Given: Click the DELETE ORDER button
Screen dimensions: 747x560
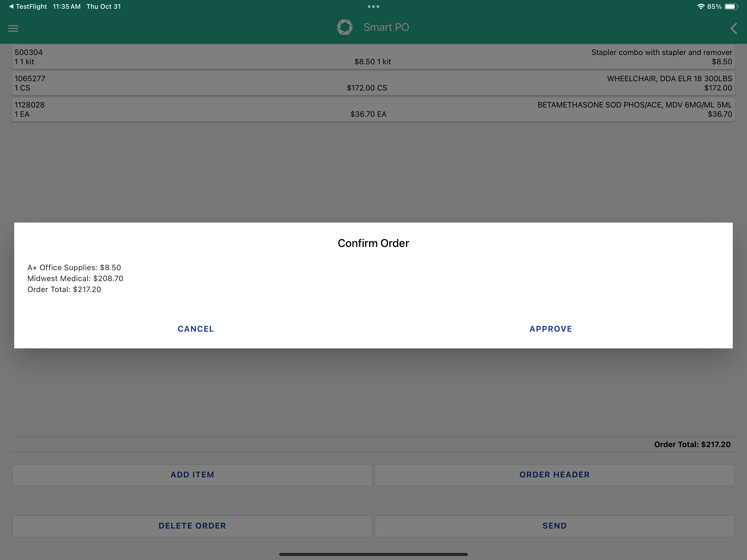Looking at the screenshot, I should pyautogui.click(x=192, y=526).
